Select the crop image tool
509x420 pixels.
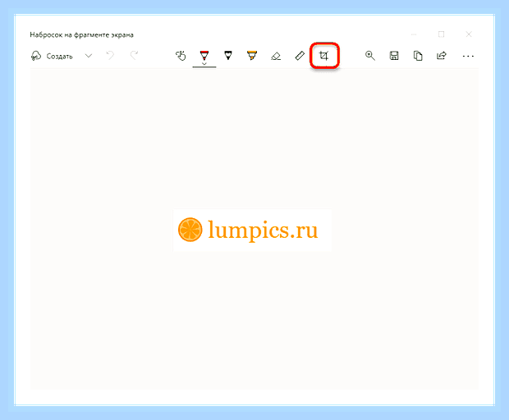click(324, 56)
